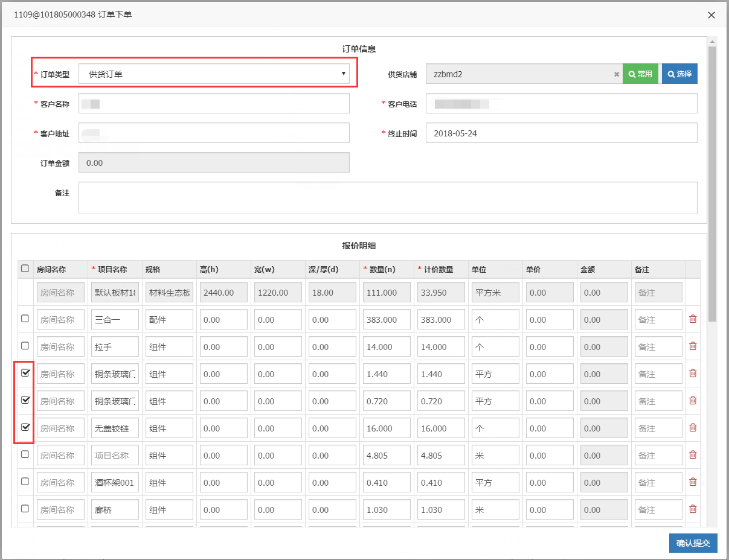The height and width of the screenshot is (560, 729).
Task: Click the trash icon for the 拉手 row
Action: coord(693,346)
